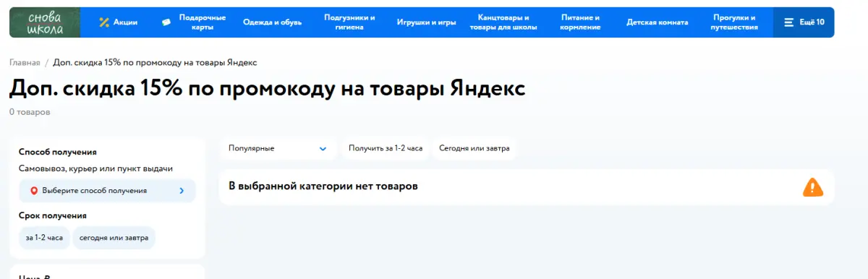Click the breadcrumb Доп. скидка 15% text
868x279 pixels.
155,63
